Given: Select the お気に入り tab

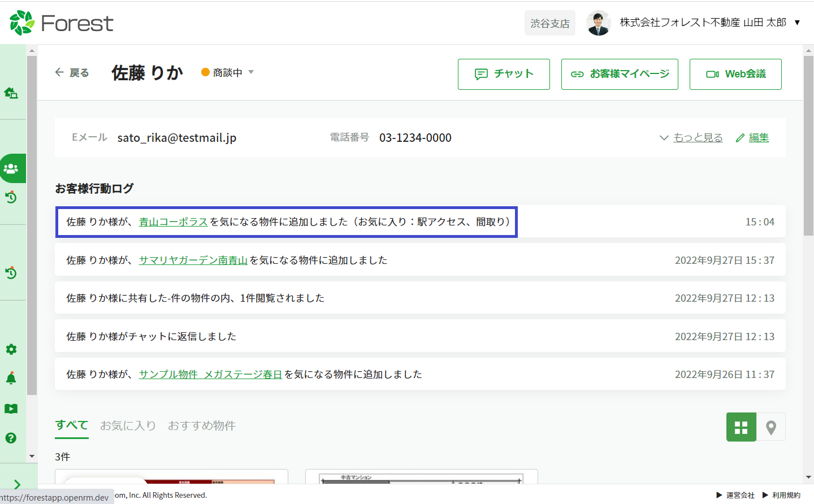Looking at the screenshot, I should [x=128, y=425].
